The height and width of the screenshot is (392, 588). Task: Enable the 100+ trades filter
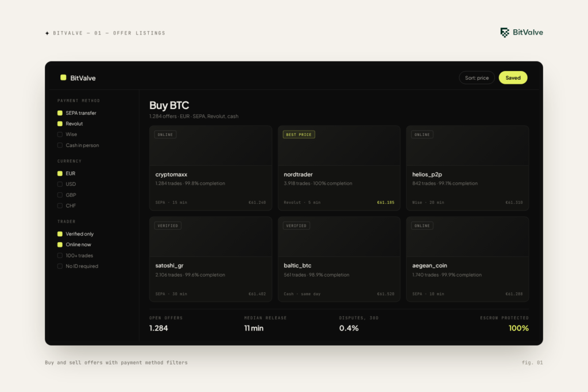tap(60, 255)
